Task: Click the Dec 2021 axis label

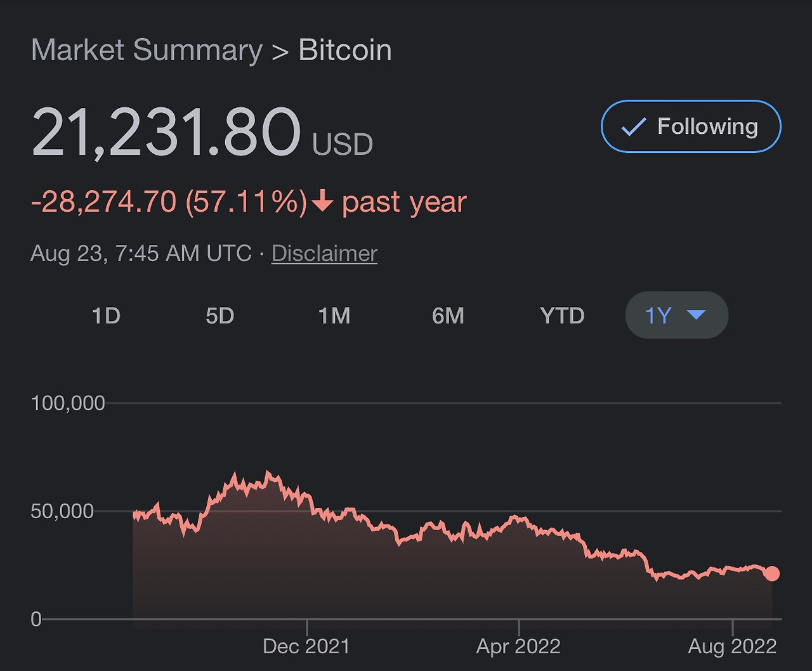Action: [x=306, y=646]
